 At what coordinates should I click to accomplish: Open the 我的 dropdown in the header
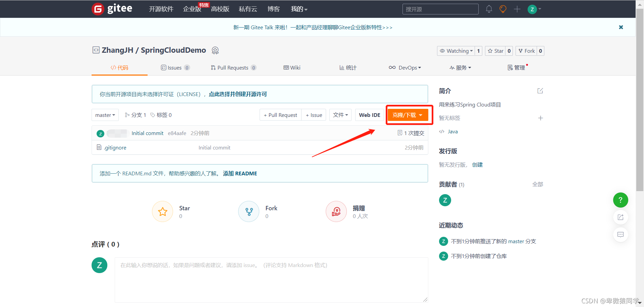[x=299, y=9]
